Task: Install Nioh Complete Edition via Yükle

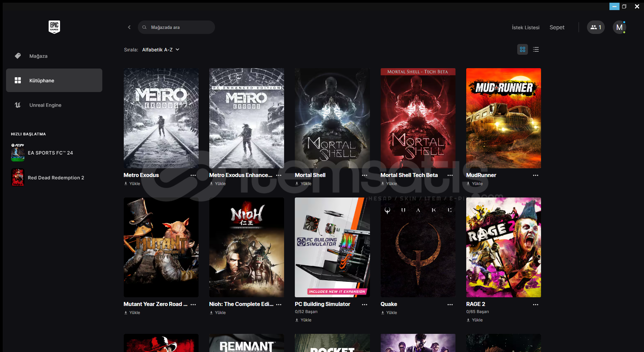Action: pyautogui.click(x=218, y=313)
